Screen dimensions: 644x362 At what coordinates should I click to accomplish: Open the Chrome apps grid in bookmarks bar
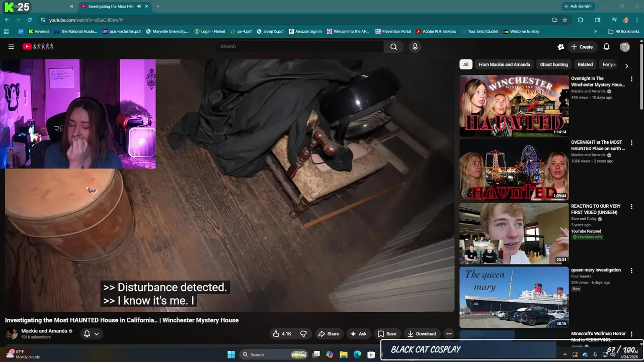6,31
